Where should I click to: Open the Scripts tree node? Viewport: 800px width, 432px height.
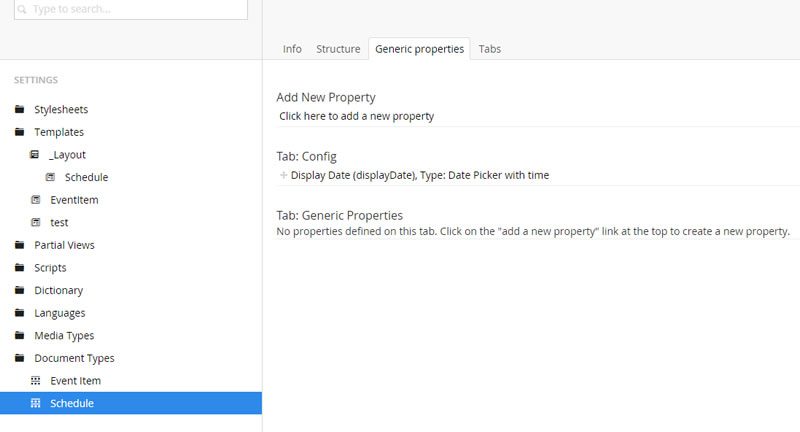click(50, 268)
